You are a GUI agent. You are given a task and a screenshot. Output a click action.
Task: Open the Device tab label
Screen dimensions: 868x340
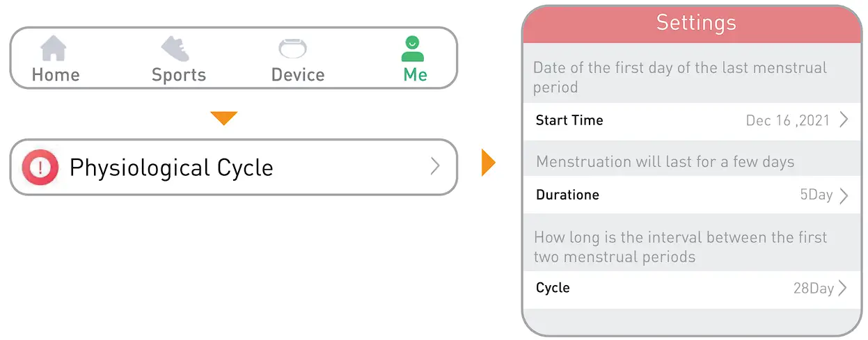298,74
